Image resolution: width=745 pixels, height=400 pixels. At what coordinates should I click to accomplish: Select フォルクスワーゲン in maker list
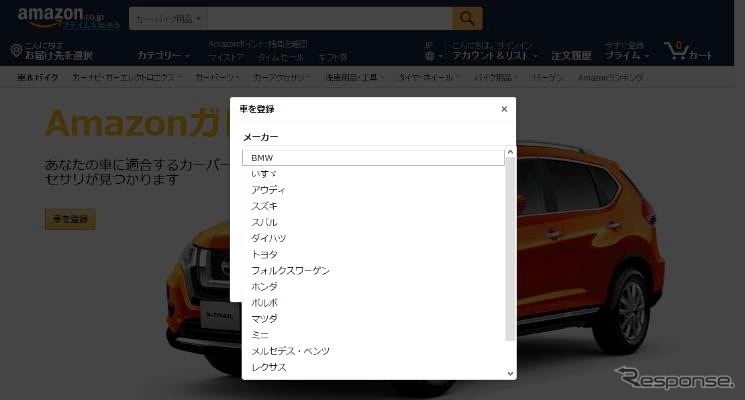click(373, 271)
